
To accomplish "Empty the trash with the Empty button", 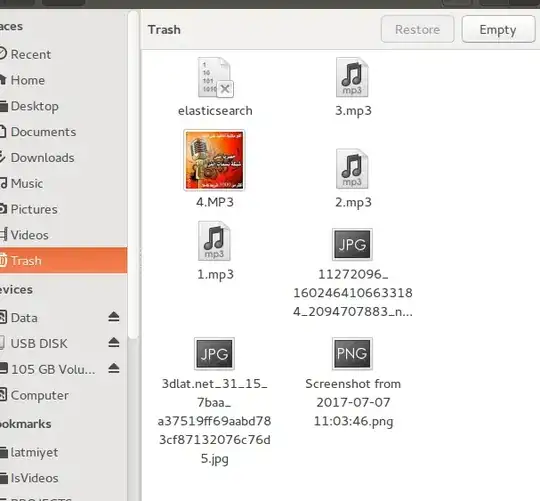I will (498, 29).
